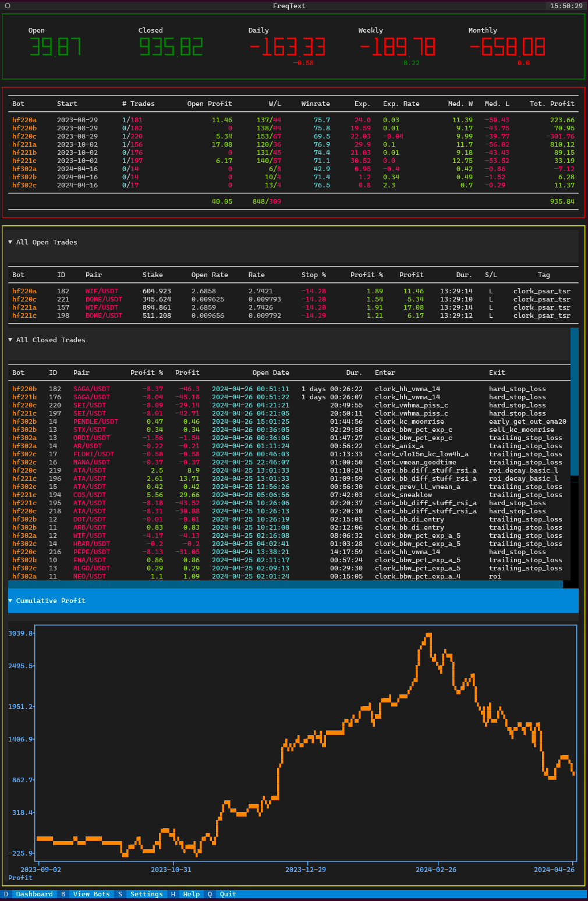Viewport: 588px width, 901px height.
Task: Click the Open Rate column header
Action: click(x=210, y=275)
